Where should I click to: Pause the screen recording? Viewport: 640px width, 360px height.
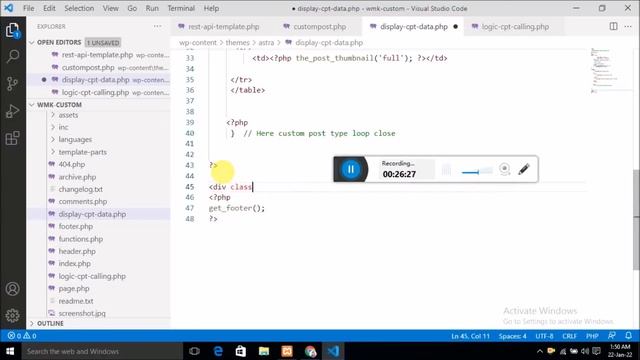click(x=351, y=169)
